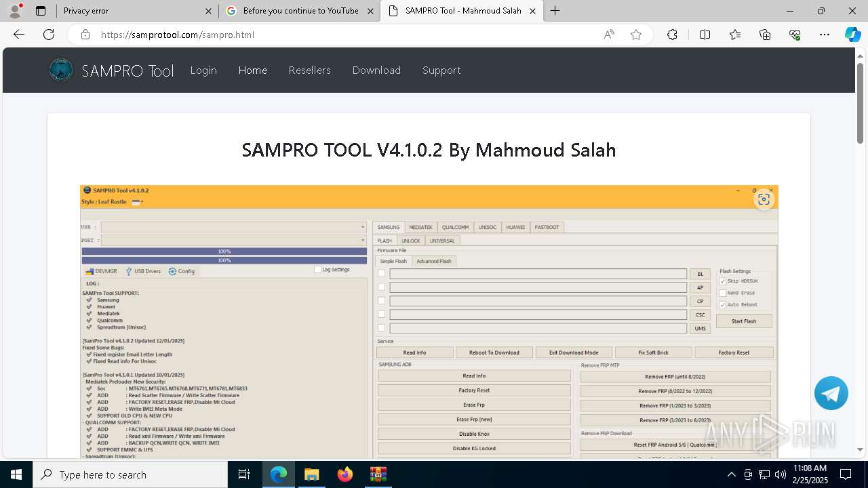Expand the USB dropdown in tool image
The height and width of the screenshot is (488, 868).
click(x=363, y=227)
